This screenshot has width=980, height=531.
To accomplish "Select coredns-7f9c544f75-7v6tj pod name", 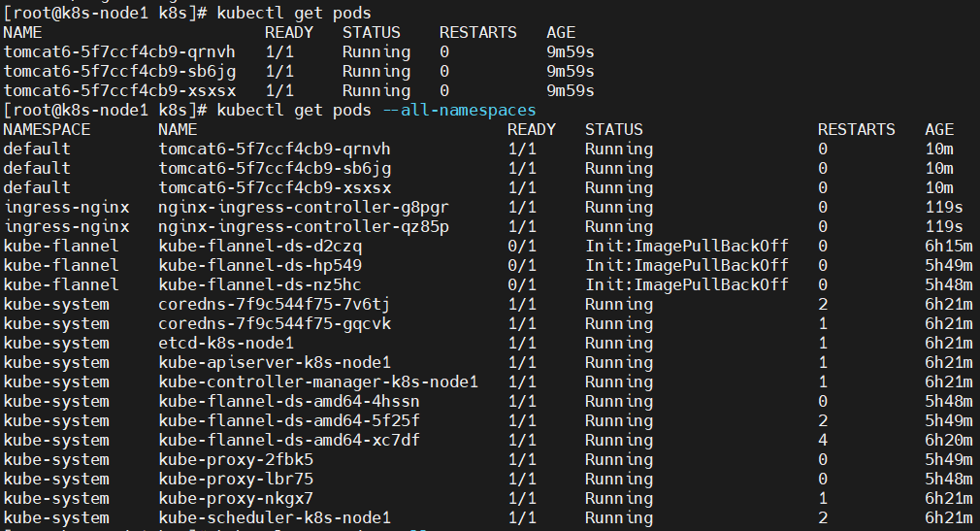I will click(x=275, y=304).
